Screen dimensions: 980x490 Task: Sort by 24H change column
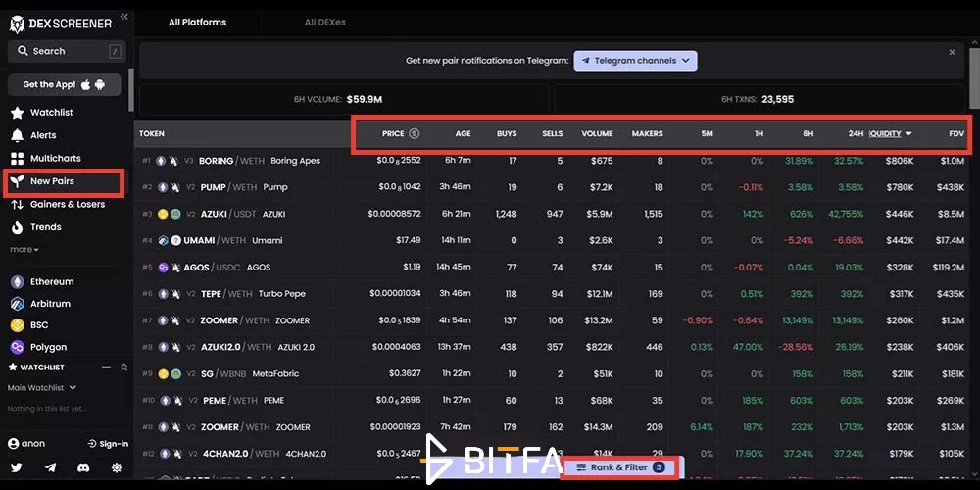pyautogui.click(x=856, y=133)
